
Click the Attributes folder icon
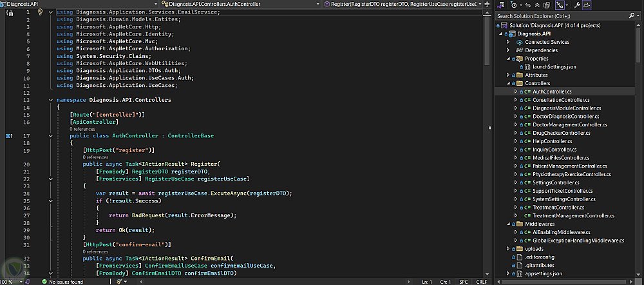click(x=519, y=75)
